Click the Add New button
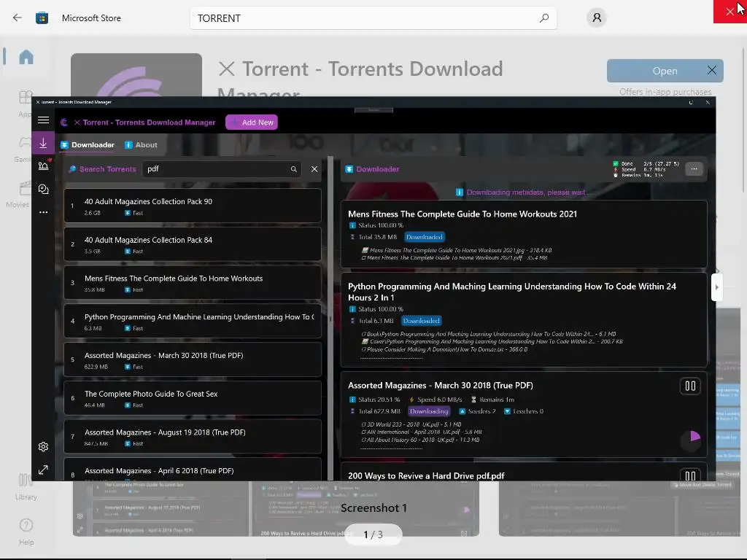Viewport: 747px width, 560px height. pyautogui.click(x=252, y=122)
